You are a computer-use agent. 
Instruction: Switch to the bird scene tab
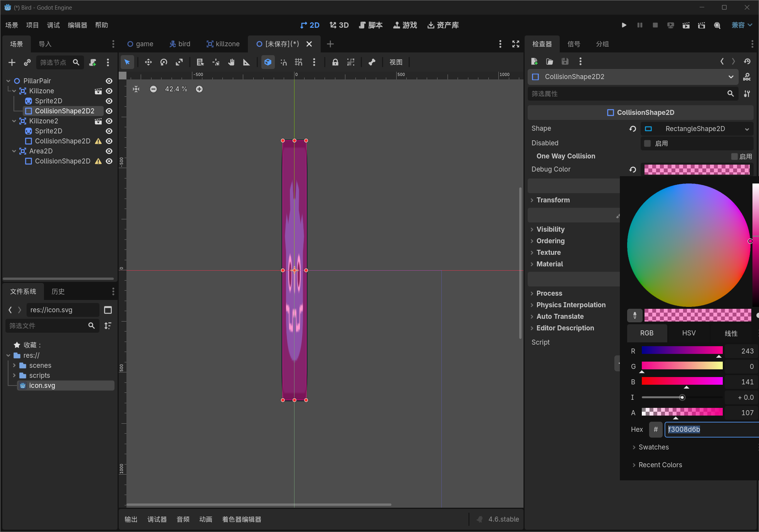point(180,44)
